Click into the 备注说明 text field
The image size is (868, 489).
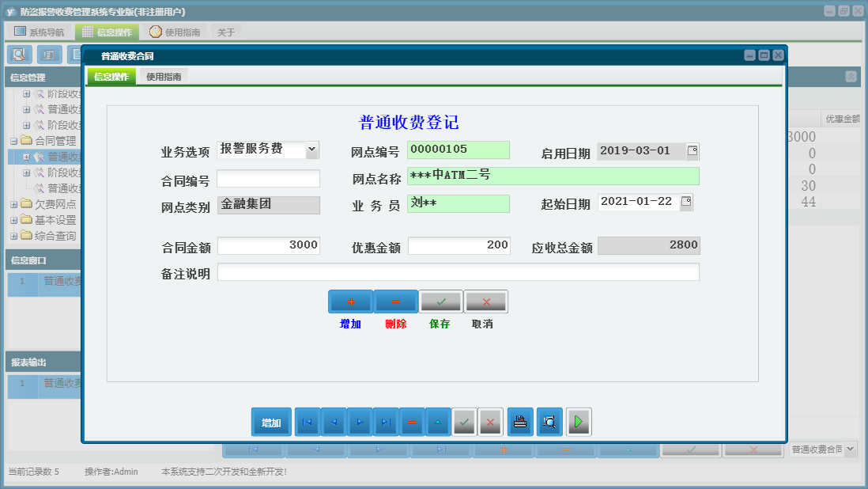click(458, 272)
